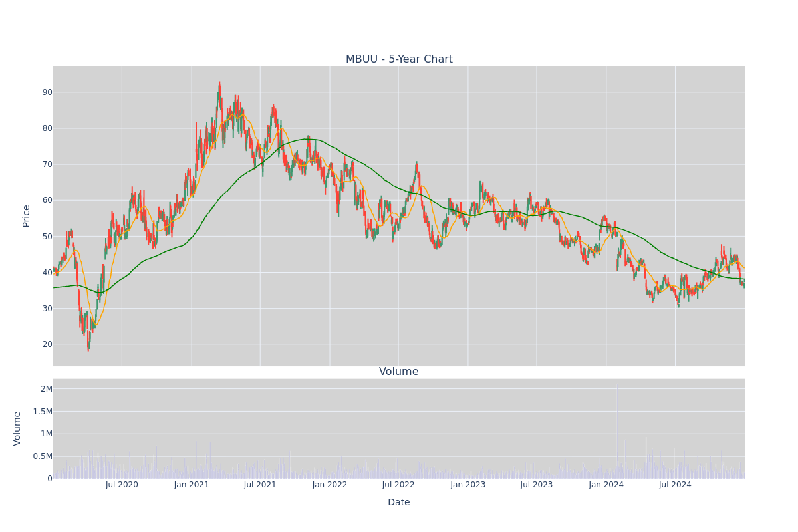
Task: Click the "Jan 2024" date tick label
Action: pyautogui.click(x=606, y=485)
